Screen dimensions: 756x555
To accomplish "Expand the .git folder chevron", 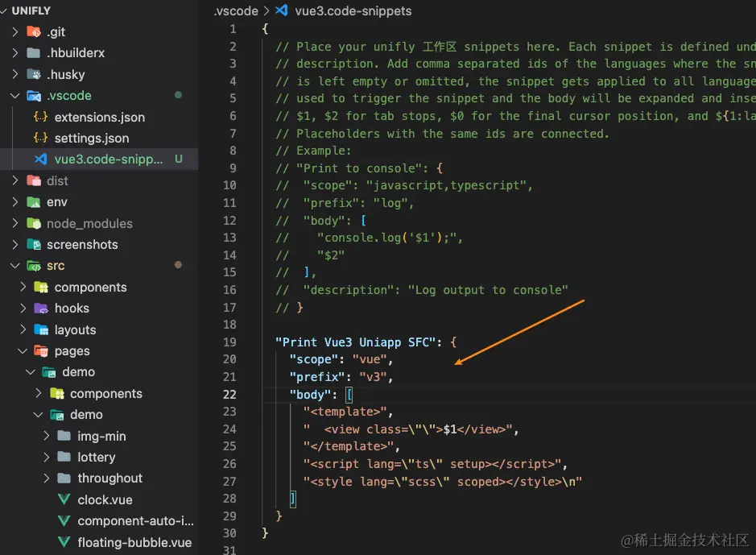I will [x=15, y=32].
